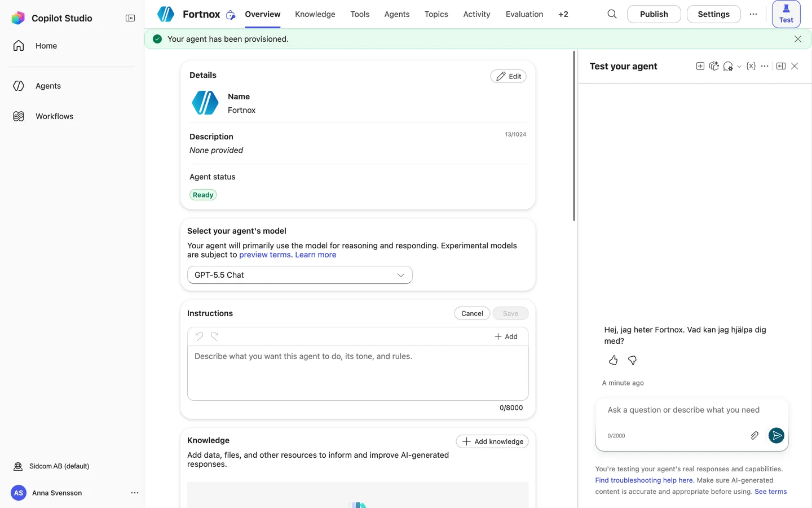Switch to the Knowledge tab
Image resolution: width=812 pixels, height=508 pixels.
tap(315, 14)
